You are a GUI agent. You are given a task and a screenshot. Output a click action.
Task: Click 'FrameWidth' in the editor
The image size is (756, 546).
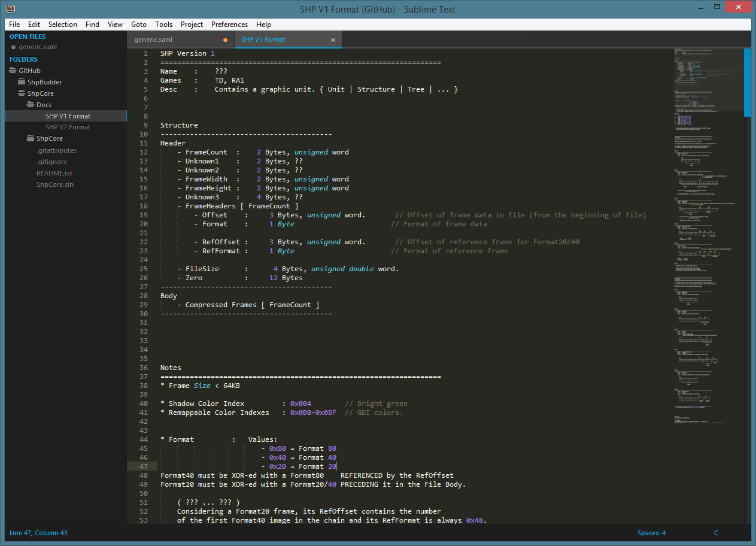(207, 179)
